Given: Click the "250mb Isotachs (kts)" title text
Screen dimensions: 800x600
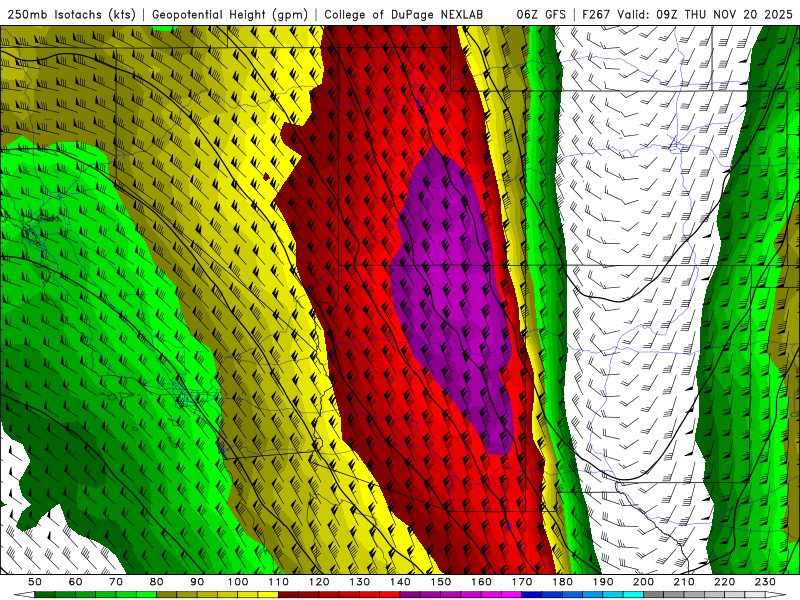Looking at the screenshot, I should (x=71, y=14).
